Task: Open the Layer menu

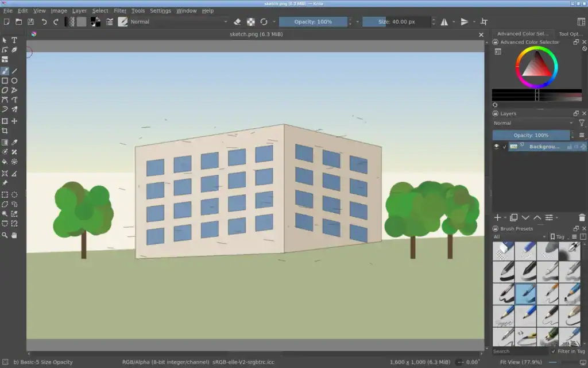Action: point(79,10)
